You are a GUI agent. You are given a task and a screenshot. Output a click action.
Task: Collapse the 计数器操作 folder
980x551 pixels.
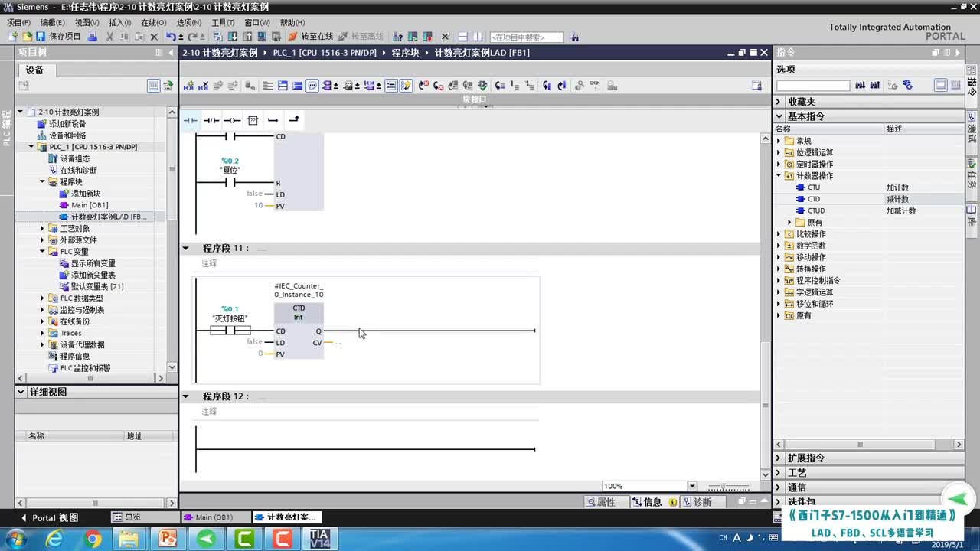tap(779, 176)
